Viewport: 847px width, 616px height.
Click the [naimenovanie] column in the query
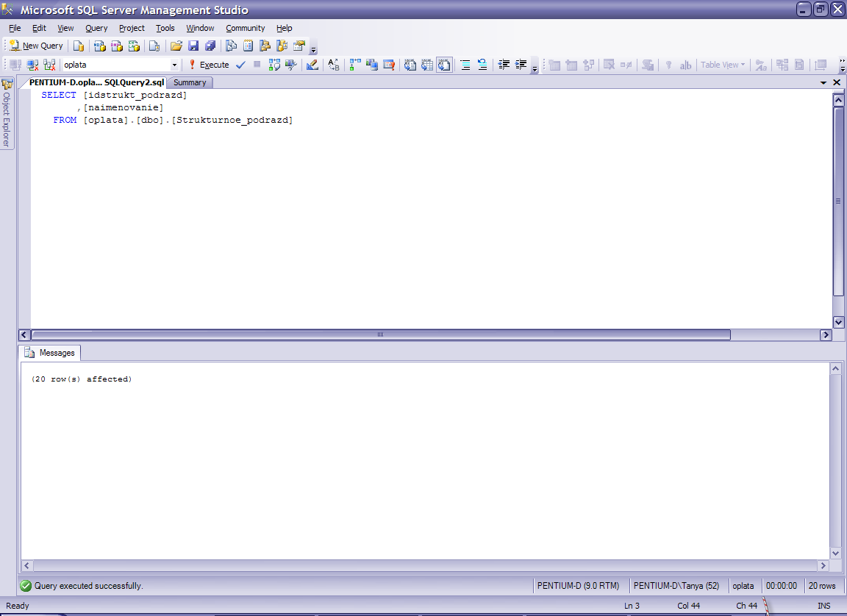coord(124,107)
